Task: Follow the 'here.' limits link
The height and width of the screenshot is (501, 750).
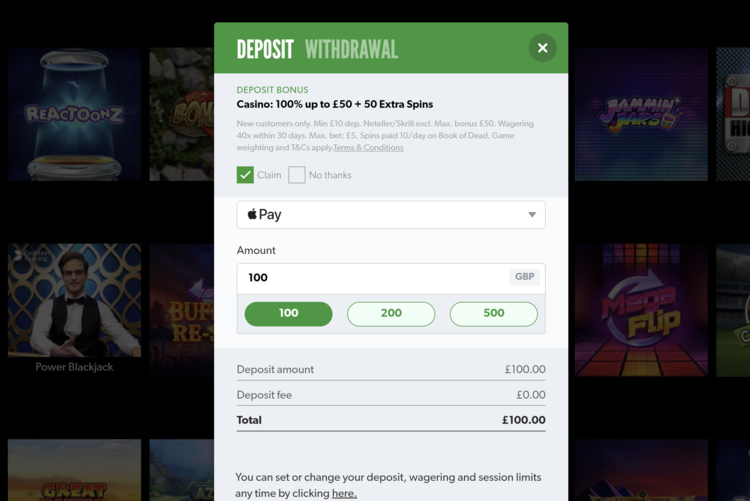Action: (344, 493)
